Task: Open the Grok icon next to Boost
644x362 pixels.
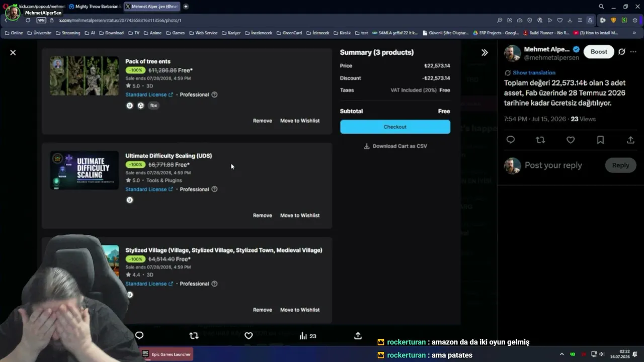Action: coord(622,52)
